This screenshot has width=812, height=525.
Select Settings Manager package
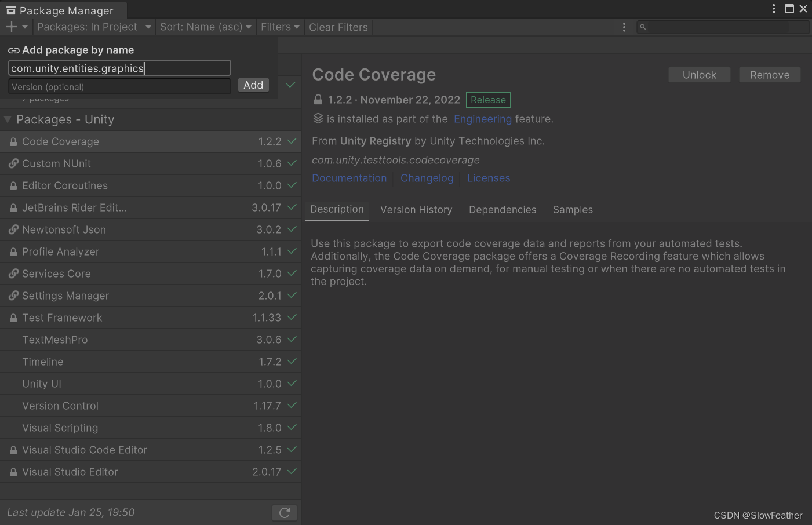click(x=151, y=296)
